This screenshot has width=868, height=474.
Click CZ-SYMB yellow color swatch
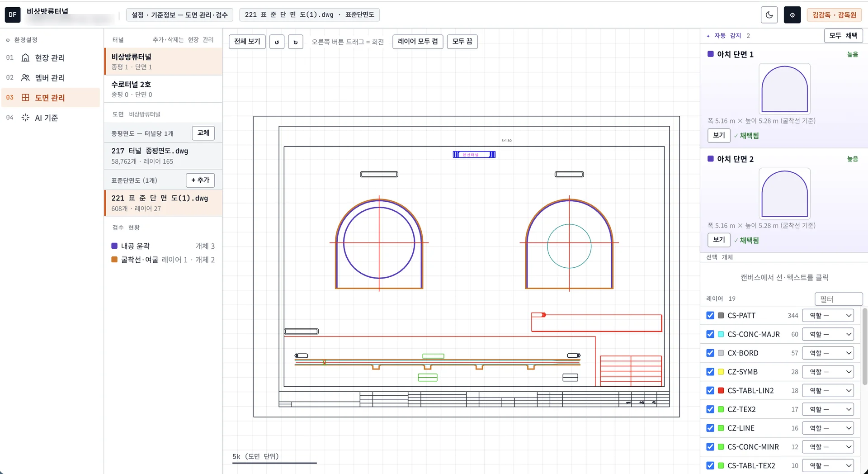pos(721,372)
